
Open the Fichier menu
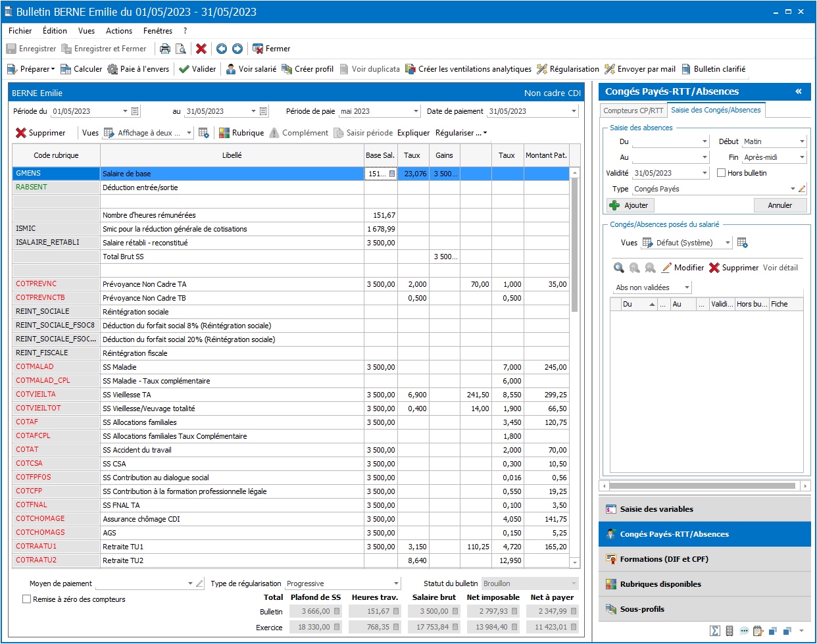click(20, 31)
